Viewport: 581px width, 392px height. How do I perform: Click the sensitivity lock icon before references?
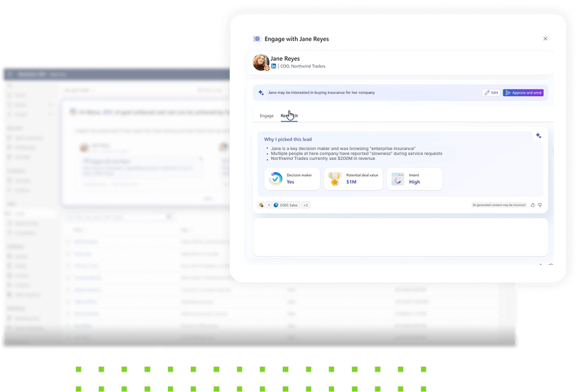261,205
